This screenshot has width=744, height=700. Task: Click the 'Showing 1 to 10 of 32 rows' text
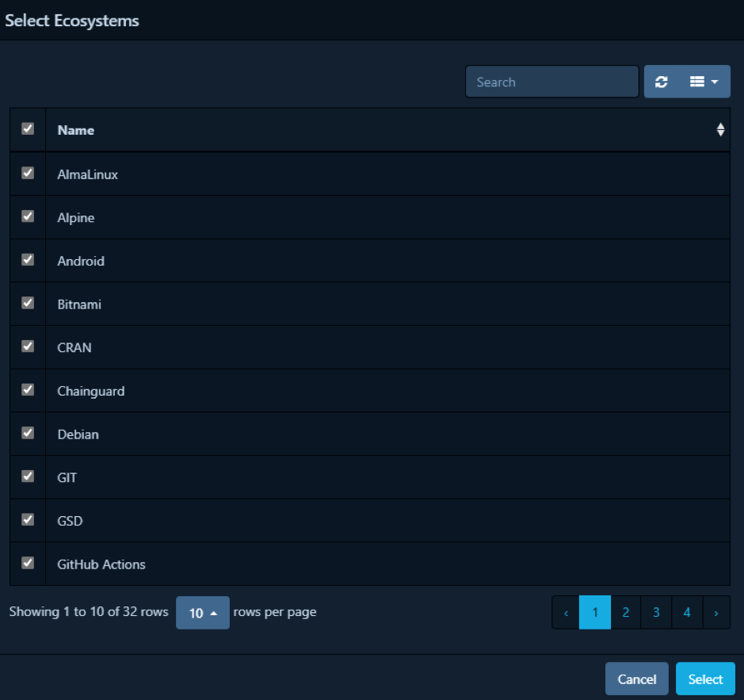pos(89,612)
